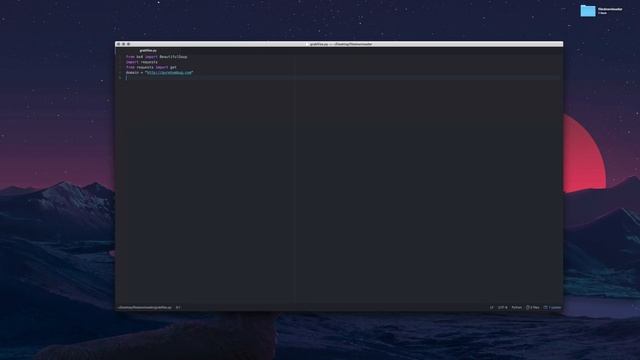Place cursor on empty line 5
The image size is (640, 360).
pos(343,78)
